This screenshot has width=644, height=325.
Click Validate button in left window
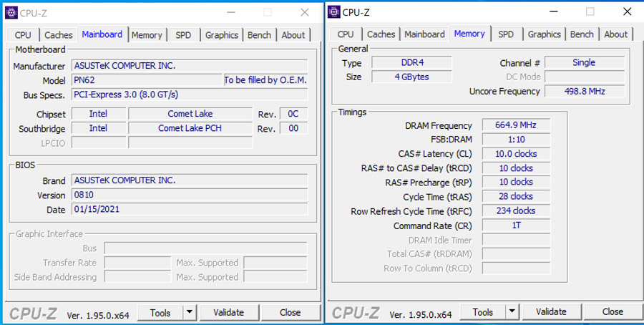229,313
